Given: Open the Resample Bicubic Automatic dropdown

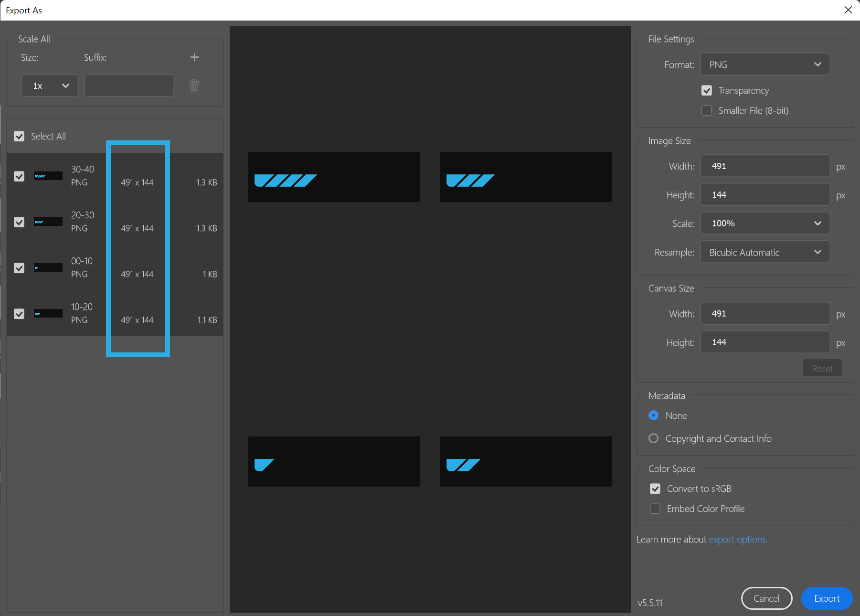Looking at the screenshot, I should (765, 252).
